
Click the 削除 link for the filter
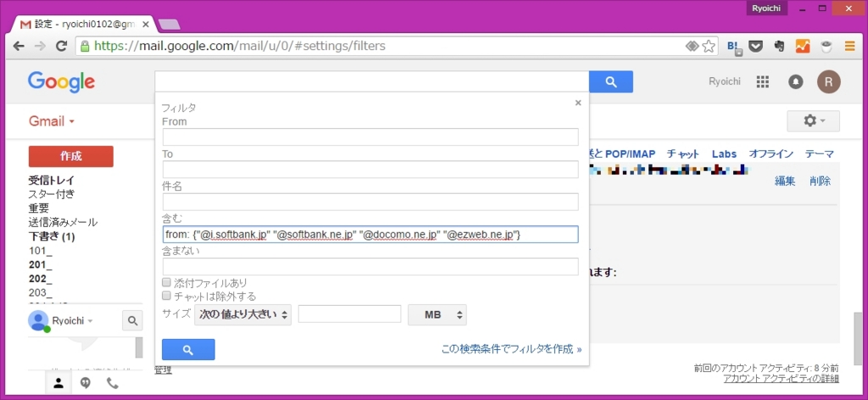tap(820, 181)
